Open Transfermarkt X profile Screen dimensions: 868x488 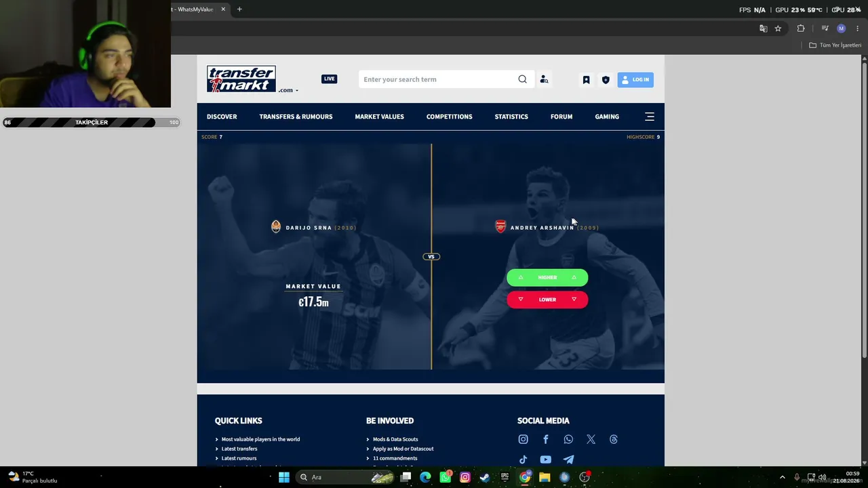(x=591, y=439)
